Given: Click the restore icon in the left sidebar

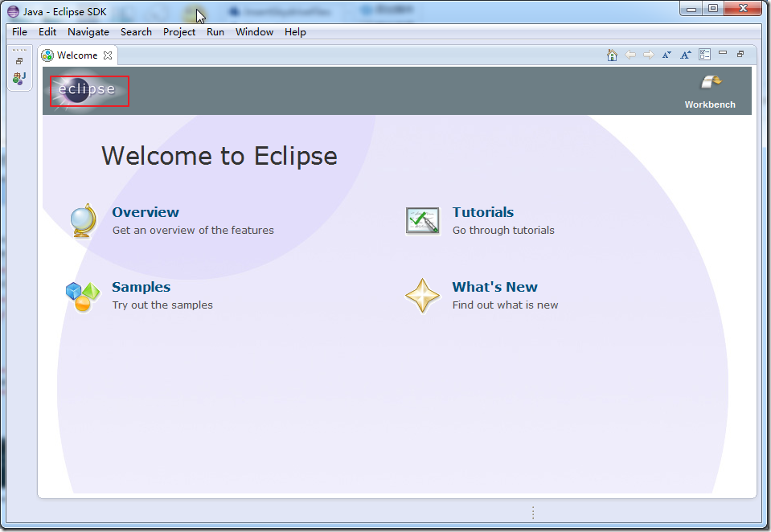Looking at the screenshot, I should coord(19,61).
